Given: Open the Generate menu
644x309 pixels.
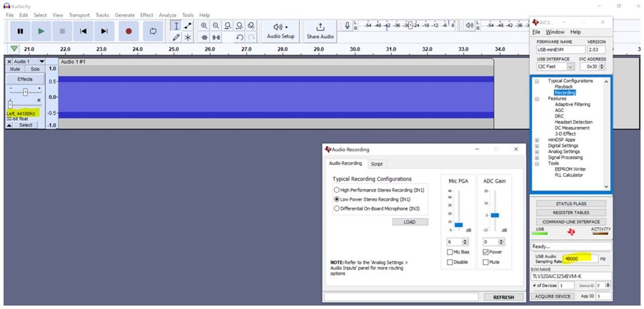Looking at the screenshot, I should 125,15.
